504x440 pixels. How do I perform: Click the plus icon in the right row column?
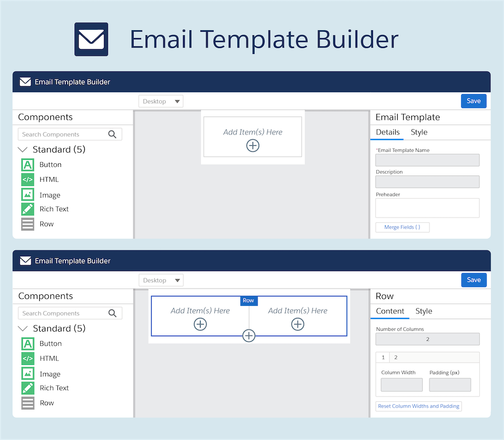click(x=297, y=324)
